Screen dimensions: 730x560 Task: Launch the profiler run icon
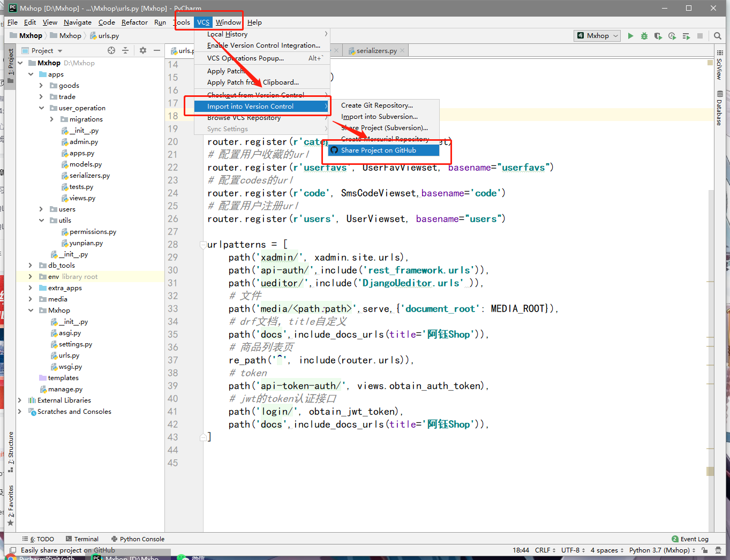coord(672,36)
